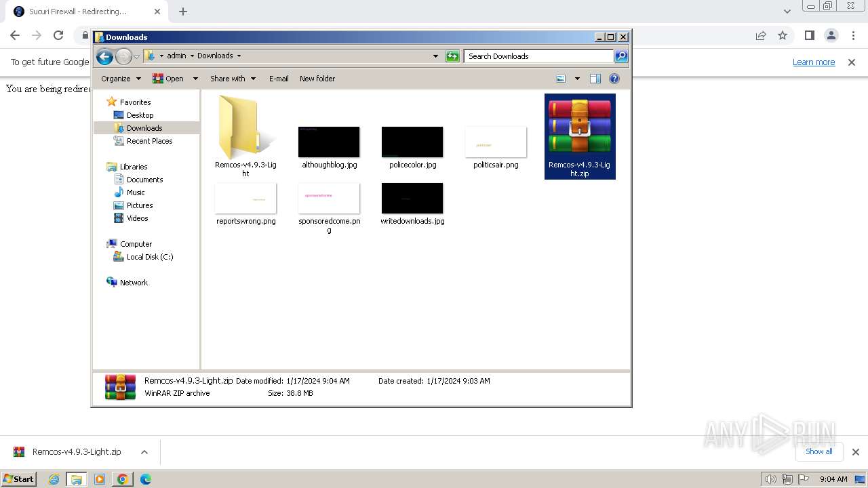868x488 pixels.
Task: Open the Windows Start menu
Action: pos(19,479)
